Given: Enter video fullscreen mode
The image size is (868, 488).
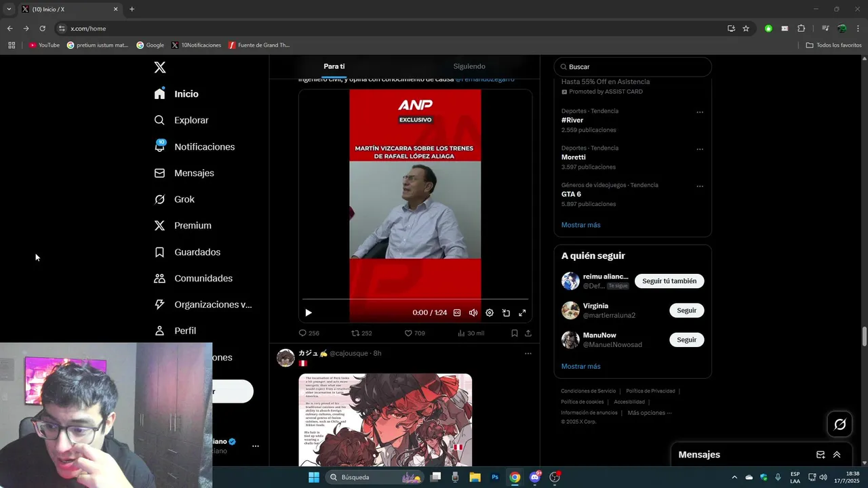Looking at the screenshot, I should (522, 312).
